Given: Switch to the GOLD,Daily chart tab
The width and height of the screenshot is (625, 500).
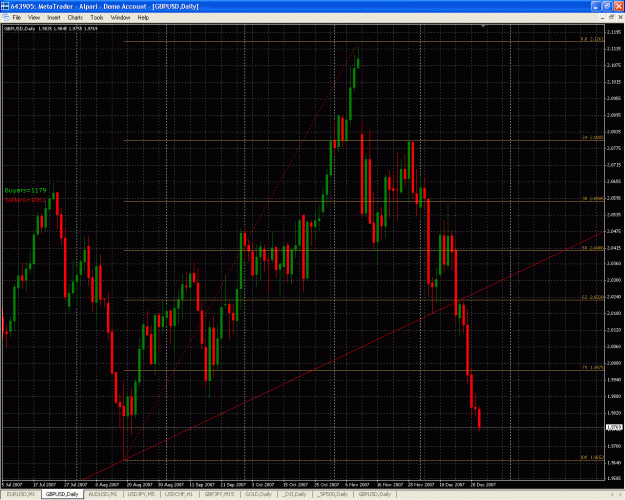Looking at the screenshot, I should pyautogui.click(x=258, y=494).
